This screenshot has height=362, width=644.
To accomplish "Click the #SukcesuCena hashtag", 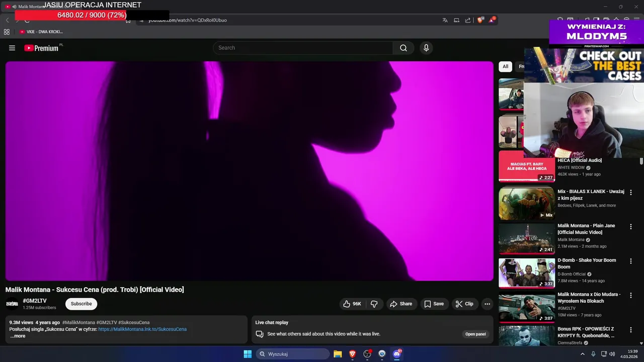I will coord(134,323).
